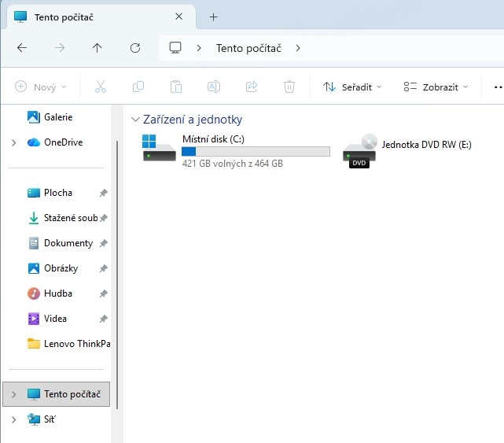Open the more options ellipsis menu
The image size is (504, 443).
point(496,87)
